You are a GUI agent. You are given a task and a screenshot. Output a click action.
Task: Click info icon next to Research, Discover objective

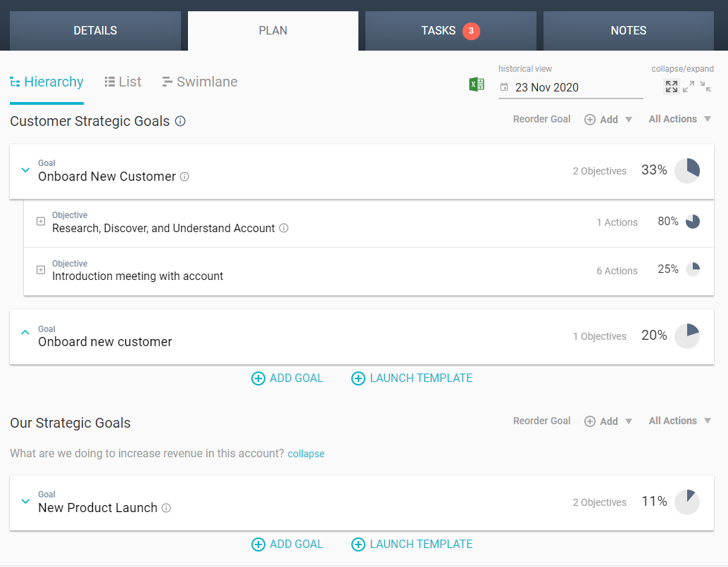[284, 228]
